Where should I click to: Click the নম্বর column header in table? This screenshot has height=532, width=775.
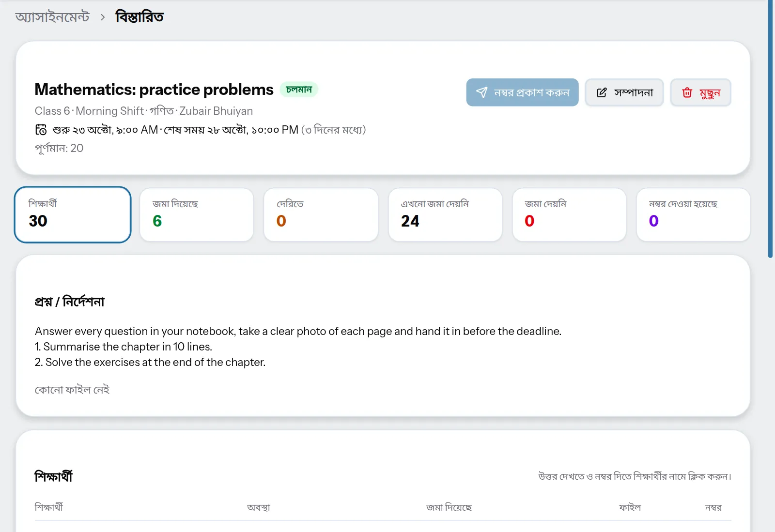point(713,507)
